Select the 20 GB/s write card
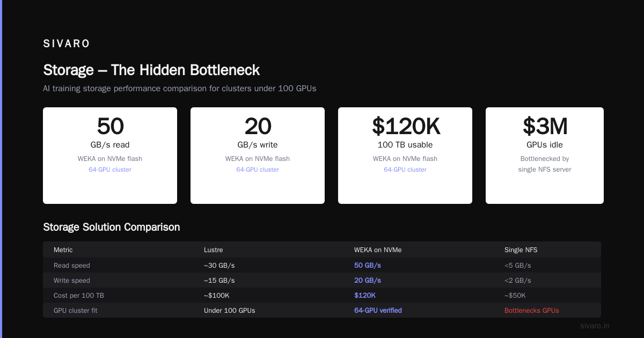This screenshot has width=644, height=338. (x=258, y=156)
